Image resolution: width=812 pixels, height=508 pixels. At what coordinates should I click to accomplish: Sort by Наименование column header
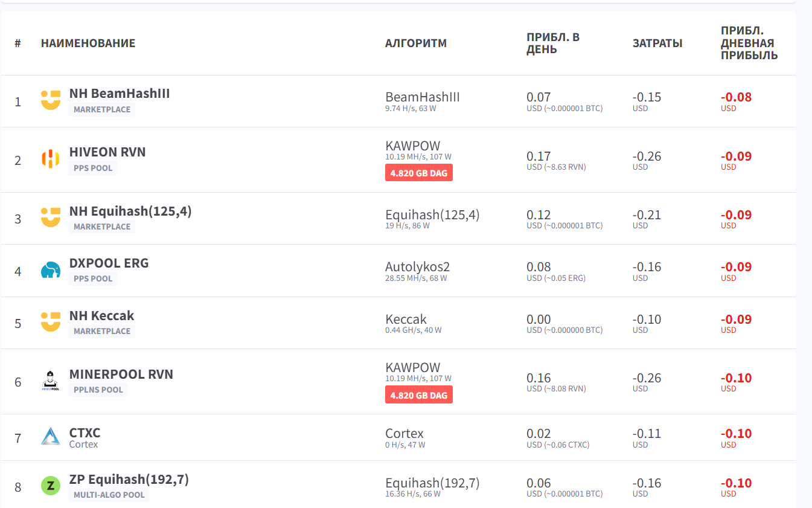[x=88, y=43]
